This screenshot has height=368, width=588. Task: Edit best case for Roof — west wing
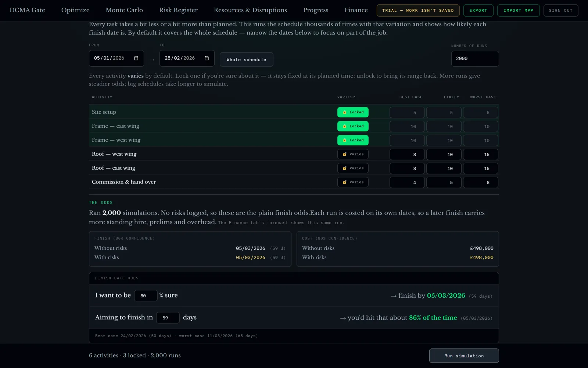pos(407,155)
